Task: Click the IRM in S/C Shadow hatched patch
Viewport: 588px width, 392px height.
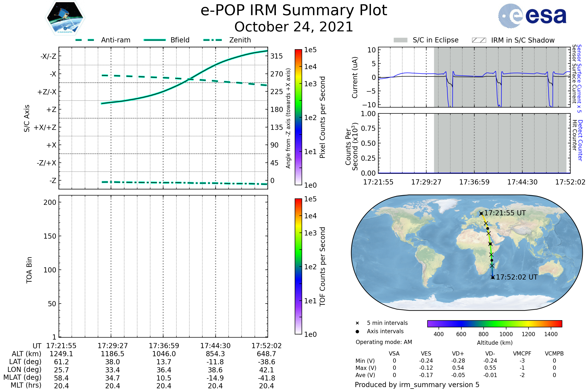Action: (479, 40)
